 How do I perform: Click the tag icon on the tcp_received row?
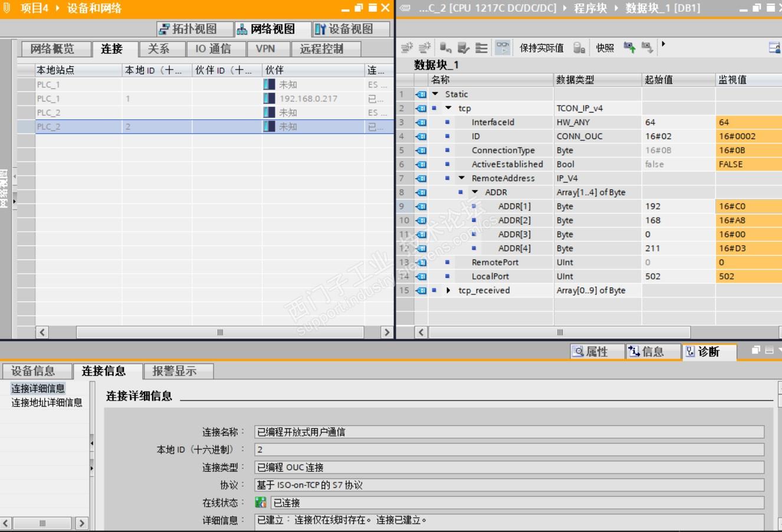[x=421, y=291]
